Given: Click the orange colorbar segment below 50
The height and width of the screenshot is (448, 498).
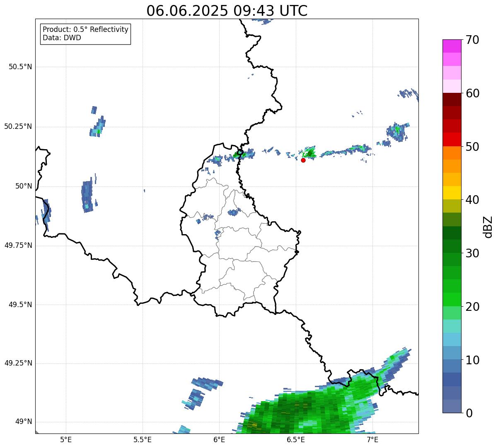Looking at the screenshot, I should click(x=452, y=153).
